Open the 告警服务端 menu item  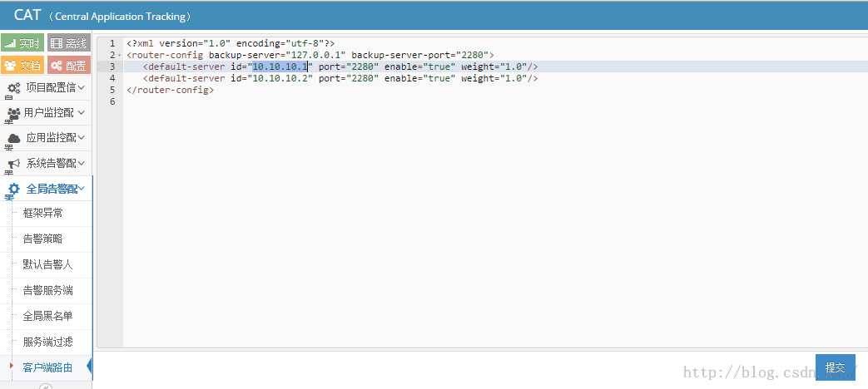(x=47, y=290)
